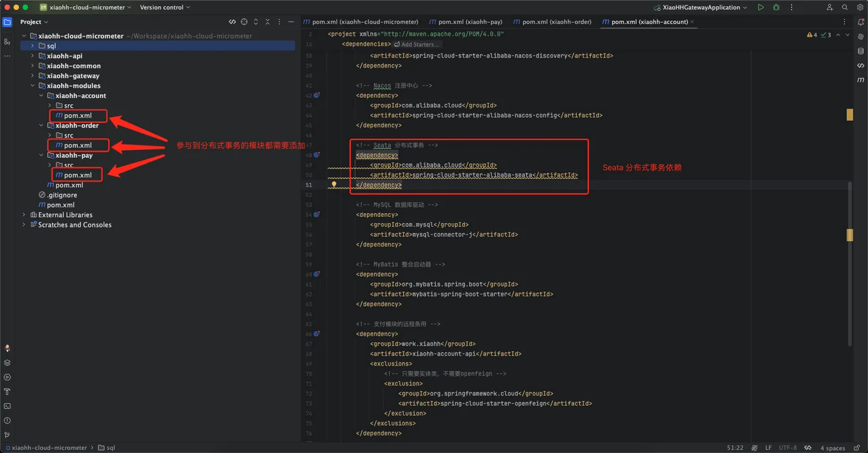The height and width of the screenshot is (453, 868).
Task: Click the Select Opened File crosshair icon
Action: tap(244, 22)
